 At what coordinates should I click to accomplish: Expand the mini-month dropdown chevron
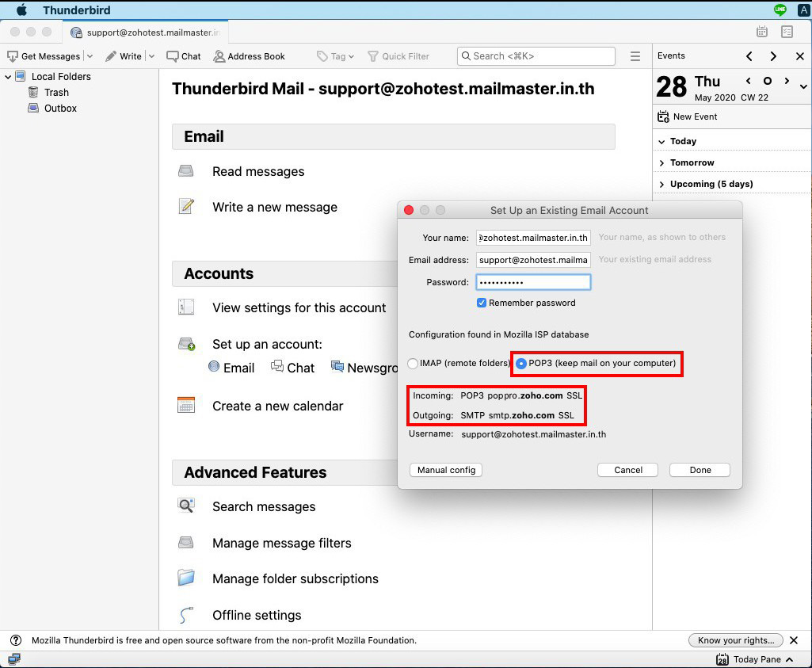[803, 86]
